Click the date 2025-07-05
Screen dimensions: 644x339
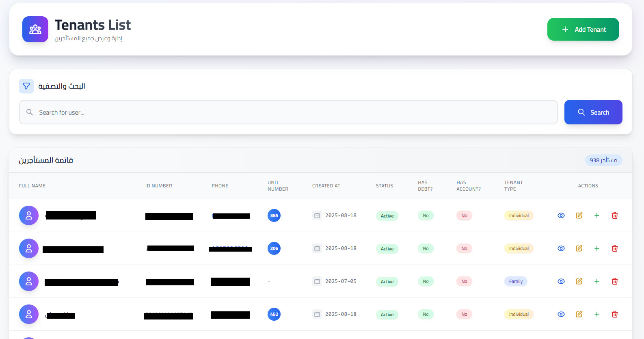(x=341, y=281)
